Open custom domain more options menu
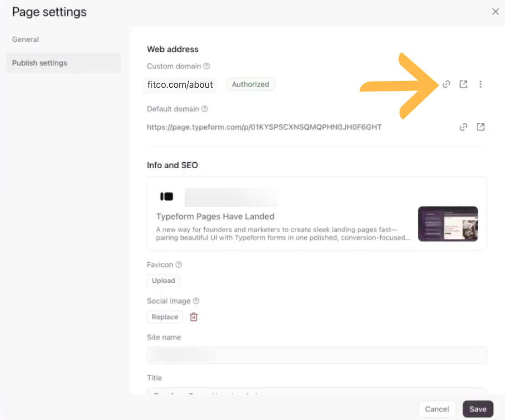Screen dimensions: 505x420 (480, 85)
